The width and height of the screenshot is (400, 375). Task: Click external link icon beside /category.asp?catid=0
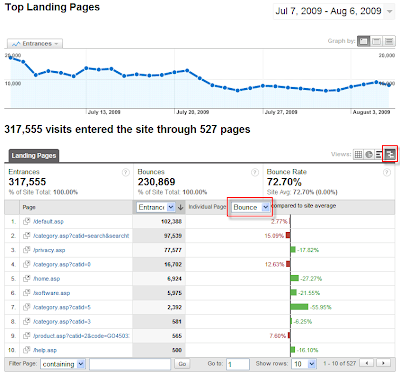point(27,264)
